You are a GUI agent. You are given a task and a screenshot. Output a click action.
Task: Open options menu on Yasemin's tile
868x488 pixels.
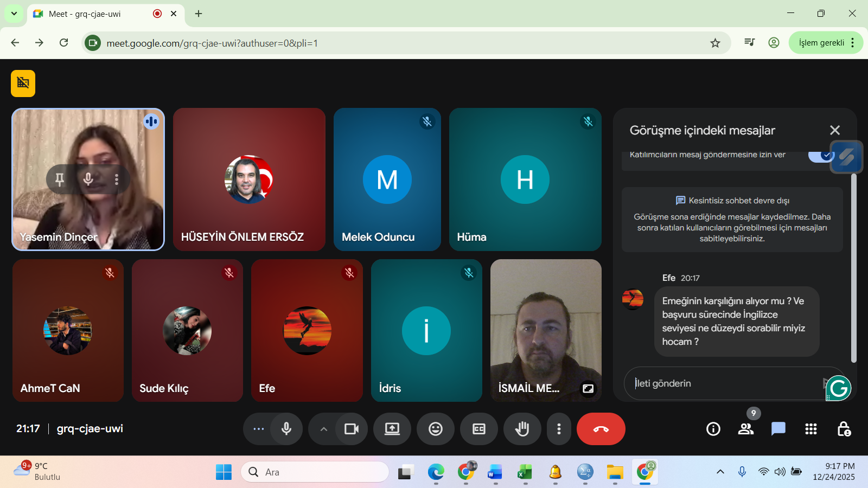click(x=117, y=179)
